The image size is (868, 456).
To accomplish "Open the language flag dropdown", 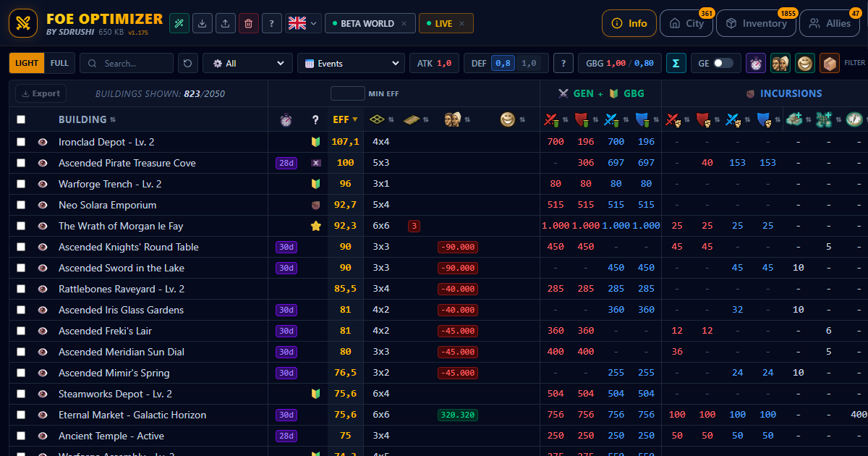I will coord(303,23).
